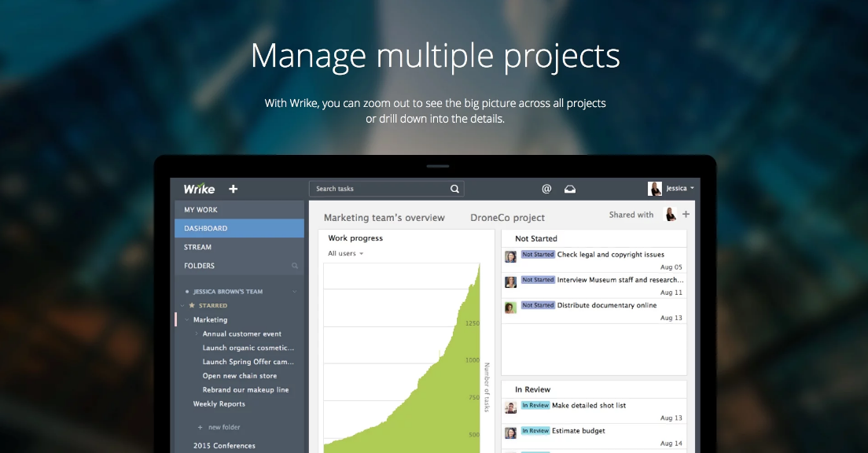Click the new folder link
The image size is (868, 453).
[223, 427]
